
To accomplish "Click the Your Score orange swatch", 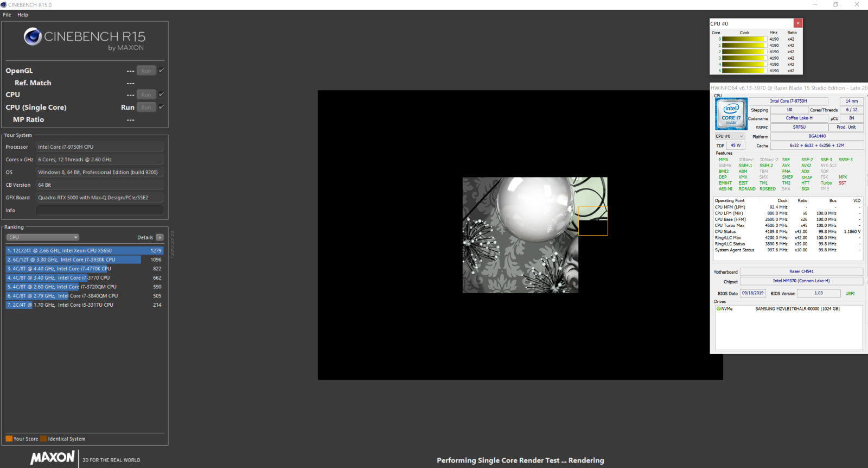I will coord(9,439).
